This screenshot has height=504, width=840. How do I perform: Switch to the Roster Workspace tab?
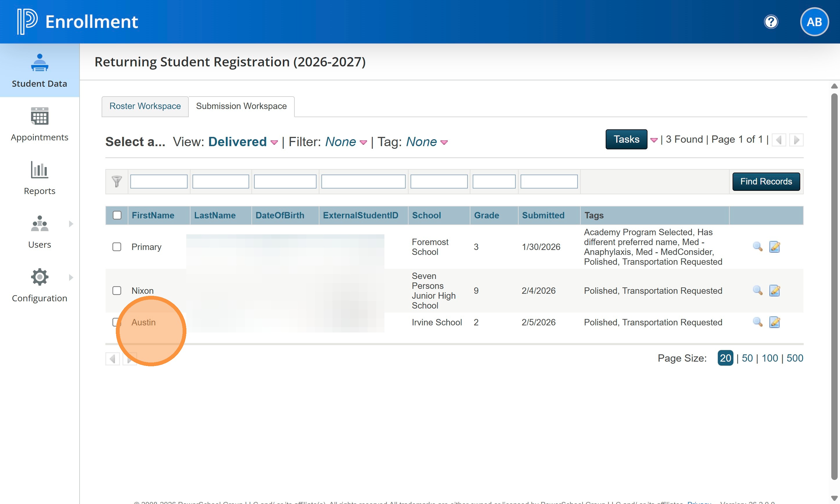[x=145, y=106]
